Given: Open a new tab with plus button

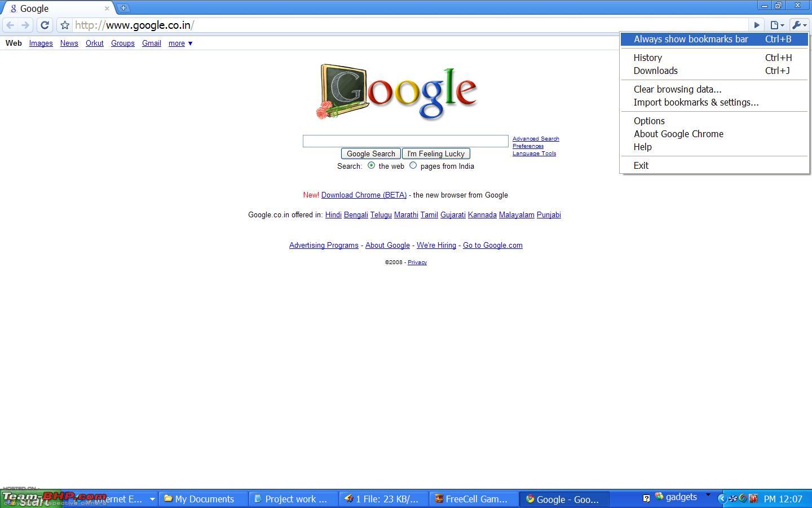Looking at the screenshot, I should pyautogui.click(x=123, y=8).
